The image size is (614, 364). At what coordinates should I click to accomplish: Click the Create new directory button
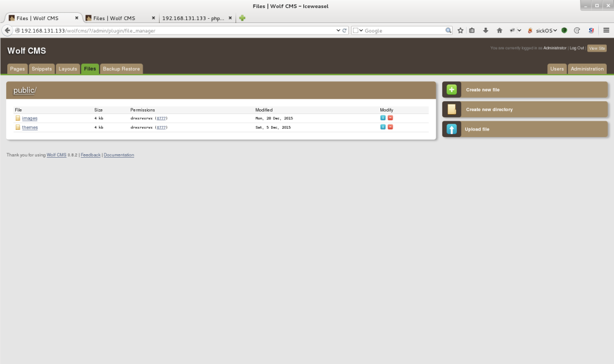coord(525,109)
